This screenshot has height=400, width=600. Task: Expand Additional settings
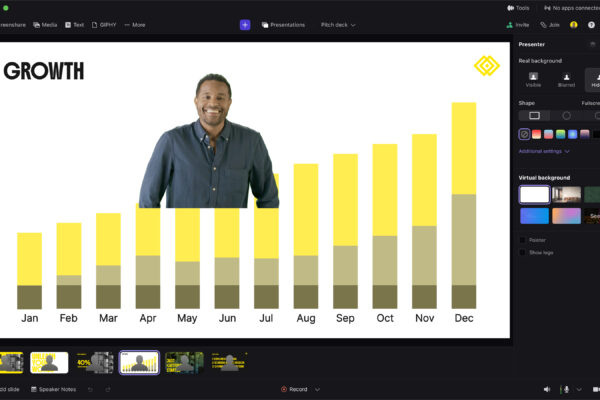[x=544, y=151]
